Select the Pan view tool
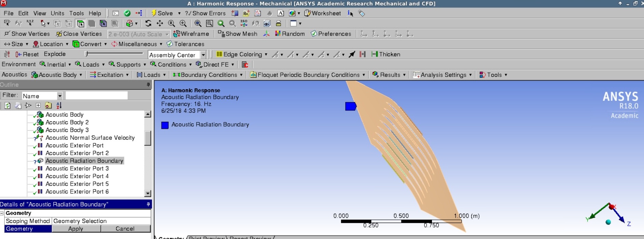 pyautogui.click(x=160, y=24)
